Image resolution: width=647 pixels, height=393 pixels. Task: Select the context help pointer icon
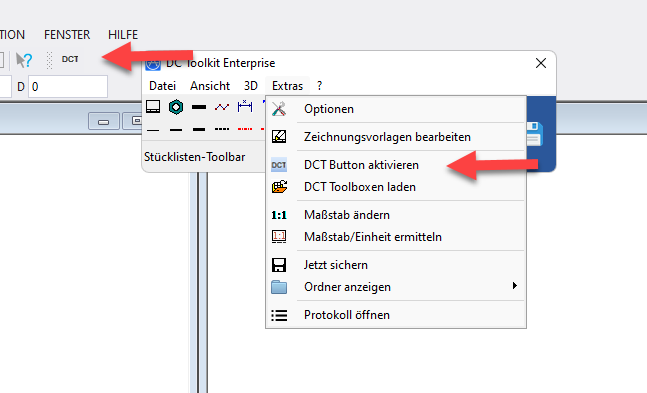coord(24,60)
